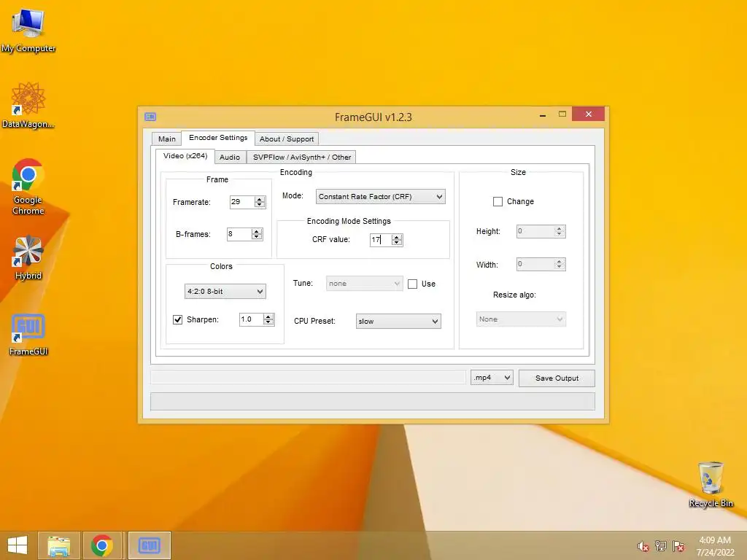Select the FrameGUI desktop shortcut
Image resolution: width=747 pixels, height=560 pixels.
[x=28, y=334]
